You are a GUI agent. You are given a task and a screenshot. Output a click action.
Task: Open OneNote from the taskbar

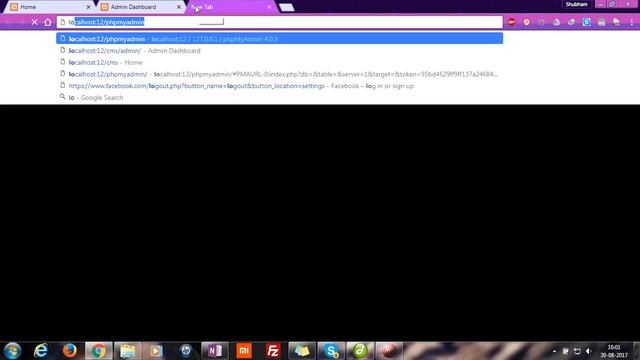pos(215,351)
